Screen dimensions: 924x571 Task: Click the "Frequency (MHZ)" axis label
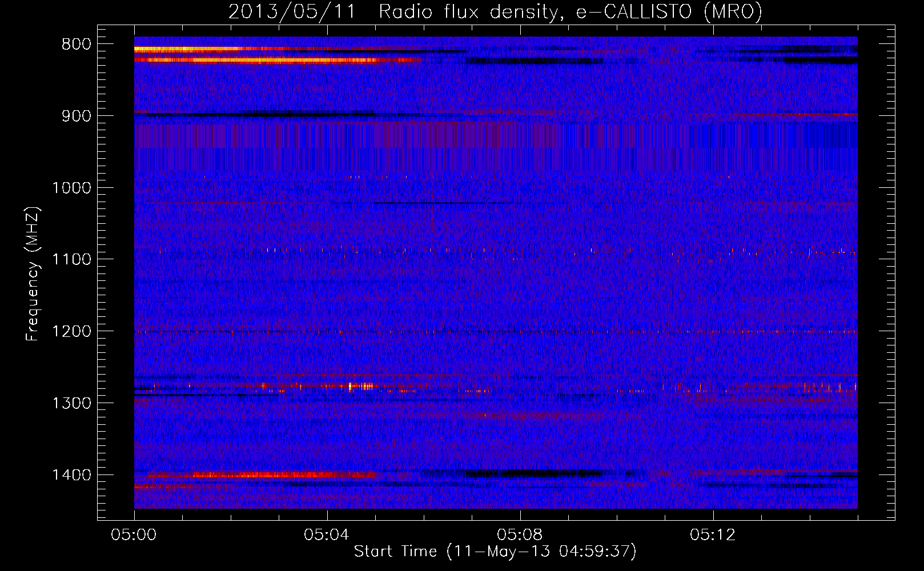(x=33, y=274)
